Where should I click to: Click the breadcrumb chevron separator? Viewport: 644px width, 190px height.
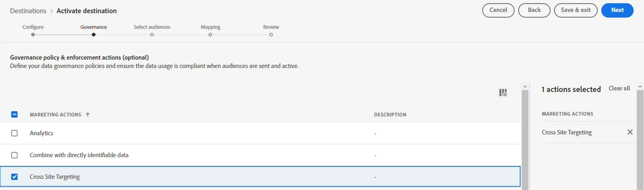coord(52,11)
